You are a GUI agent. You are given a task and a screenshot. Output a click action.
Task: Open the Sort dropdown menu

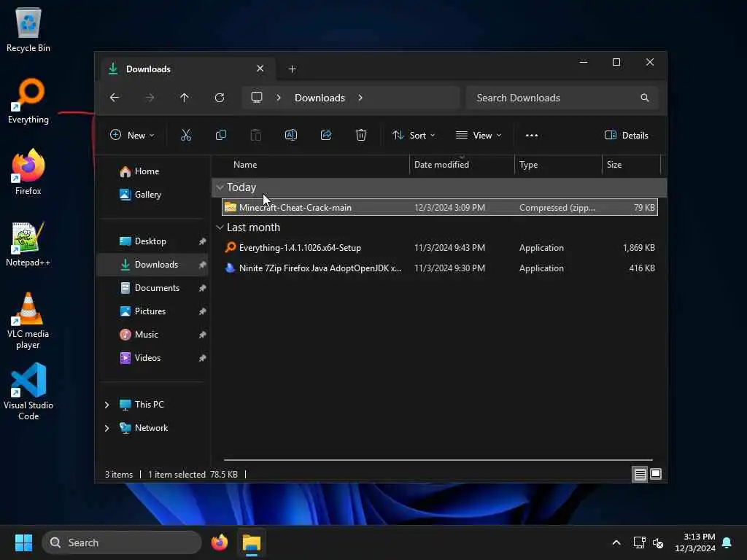[x=414, y=135]
